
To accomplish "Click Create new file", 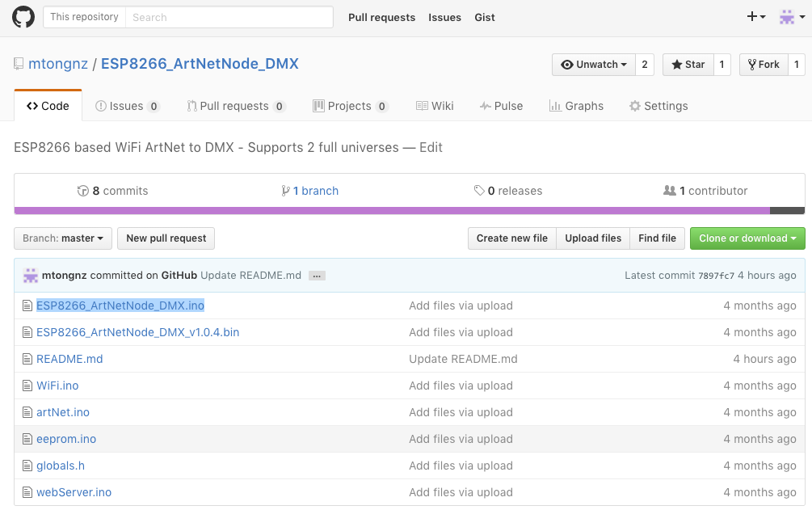I will [512, 238].
